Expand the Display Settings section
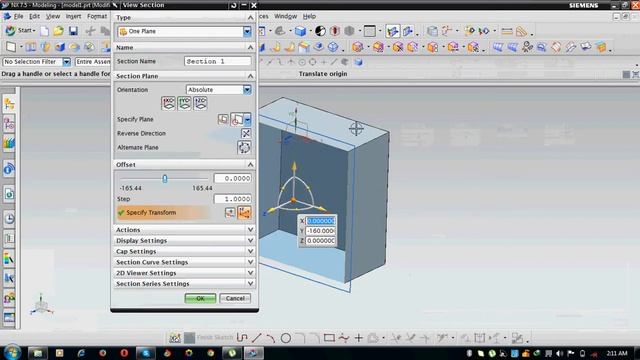 pos(184,240)
